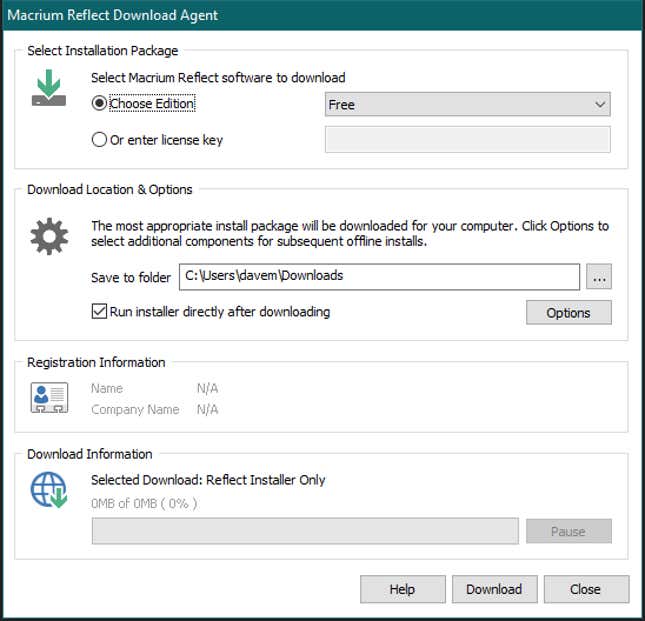Click the gear icon in Download Location
The image size is (645, 621).
pos(49,236)
